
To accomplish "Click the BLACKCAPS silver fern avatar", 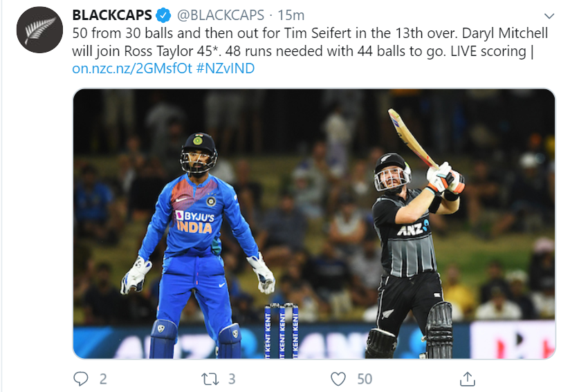I will (x=39, y=30).
